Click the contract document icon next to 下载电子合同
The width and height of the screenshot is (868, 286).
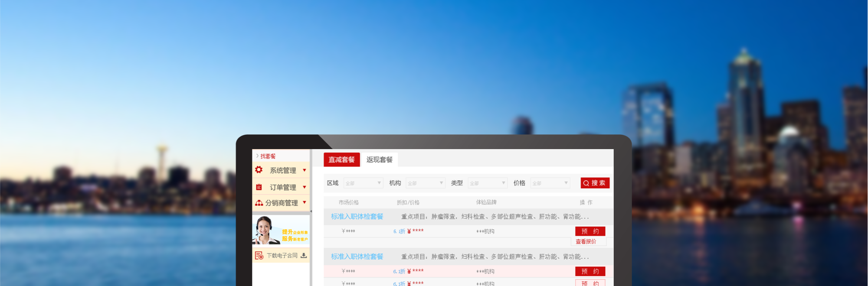(x=259, y=256)
